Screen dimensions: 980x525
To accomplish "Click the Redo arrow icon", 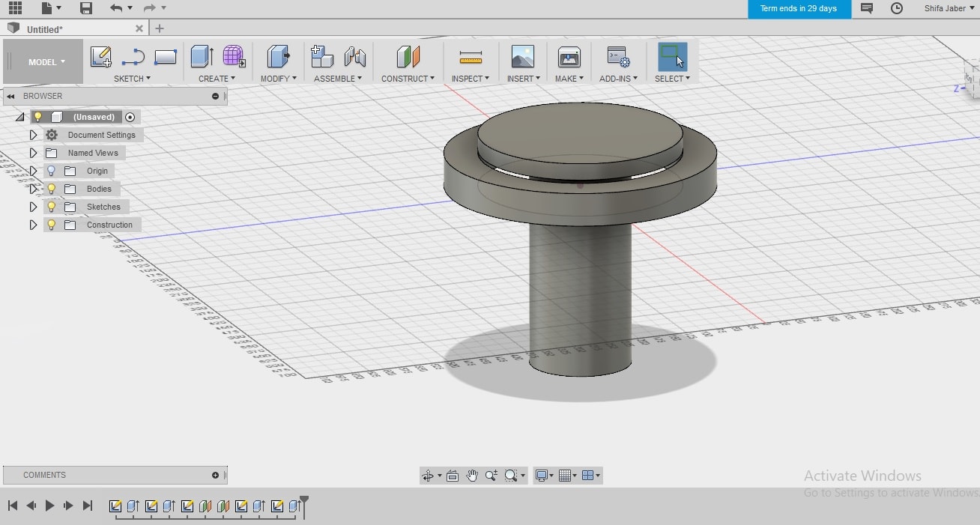I will (149, 8).
